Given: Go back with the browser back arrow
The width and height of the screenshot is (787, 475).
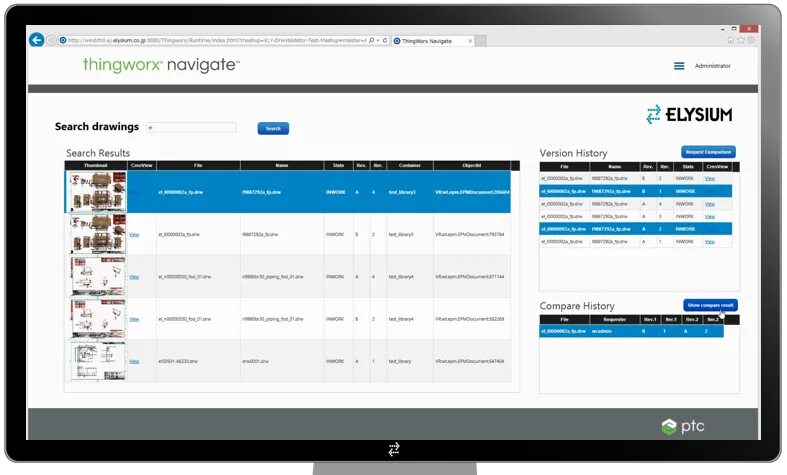Looking at the screenshot, I should (x=37, y=40).
